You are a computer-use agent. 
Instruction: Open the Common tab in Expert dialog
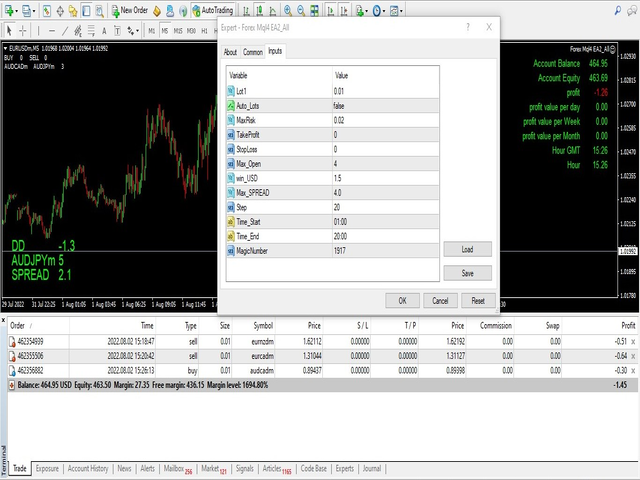point(253,52)
